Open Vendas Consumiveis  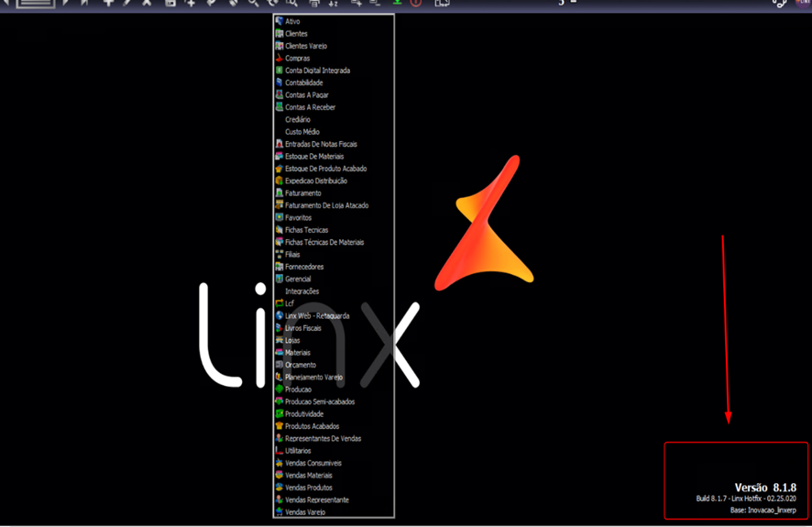(x=313, y=464)
